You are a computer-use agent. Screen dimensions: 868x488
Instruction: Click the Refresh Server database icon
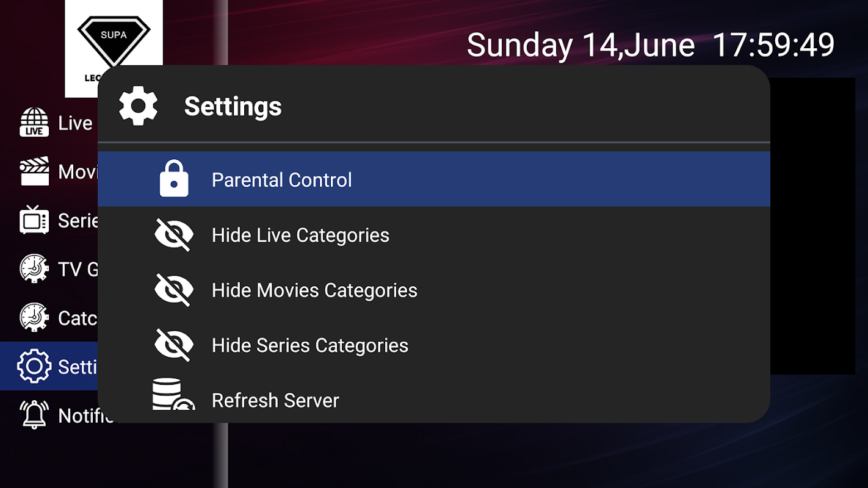[172, 395]
